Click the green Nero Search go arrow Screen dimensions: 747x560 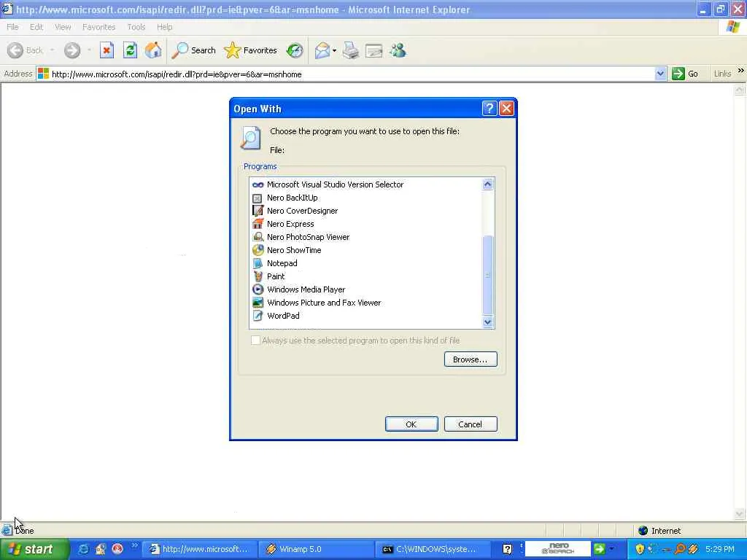point(599,549)
